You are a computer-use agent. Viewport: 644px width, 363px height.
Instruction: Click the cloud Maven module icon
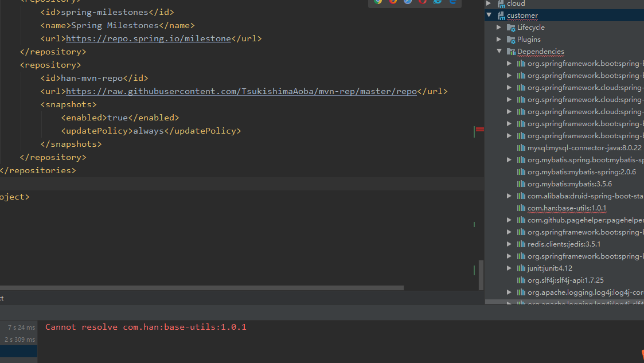pos(501,3)
